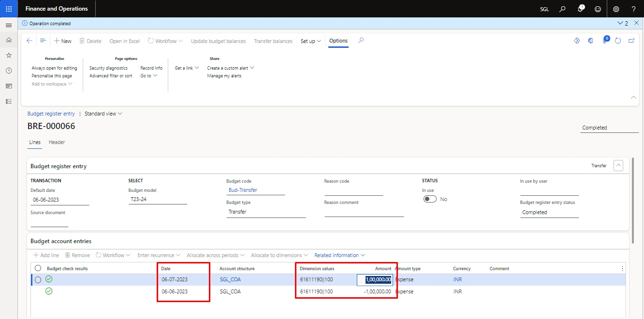This screenshot has height=319, width=644.
Task: Switch to the Lines tab
Action: coord(35,142)
